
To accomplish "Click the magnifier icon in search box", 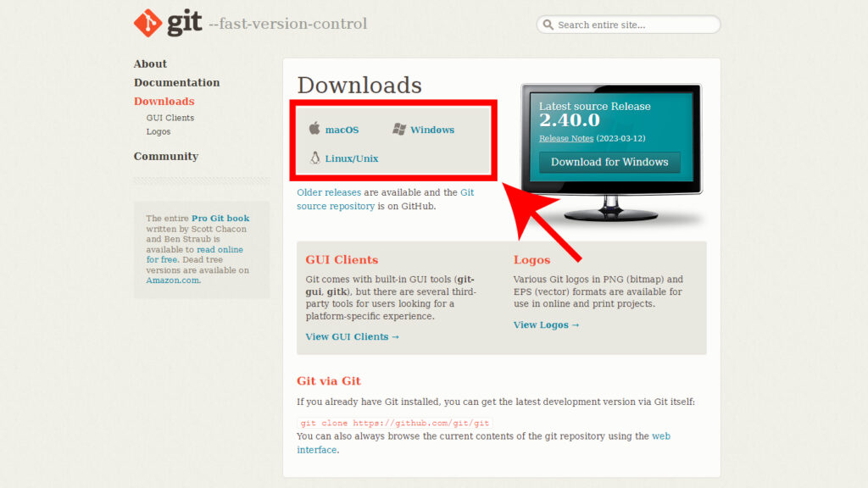I will click(548, 25).
